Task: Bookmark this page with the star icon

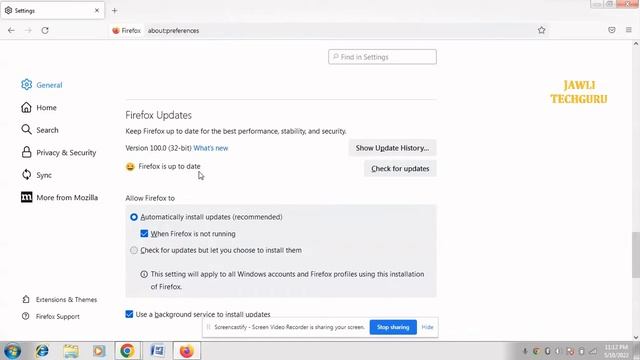Action: click(541, 30)
